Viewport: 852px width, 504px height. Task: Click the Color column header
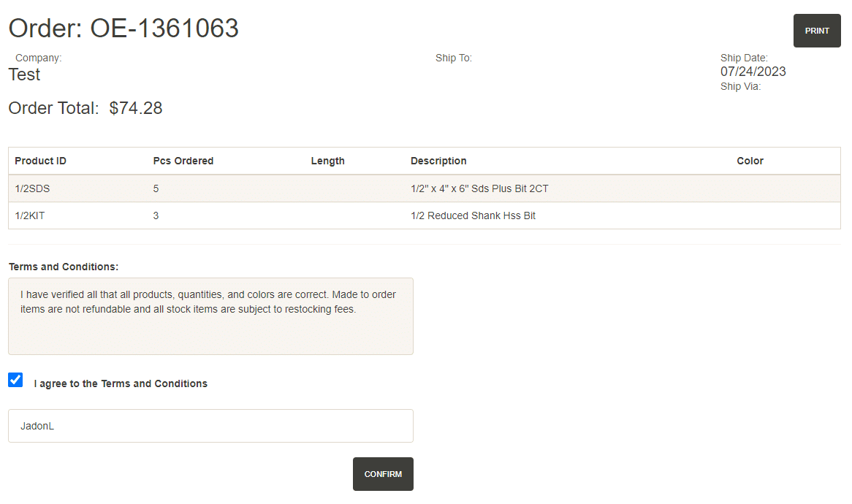(750, 161)
